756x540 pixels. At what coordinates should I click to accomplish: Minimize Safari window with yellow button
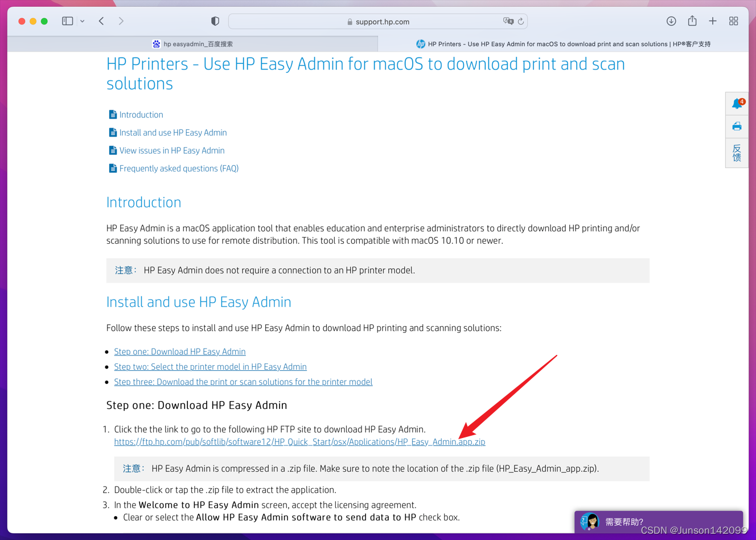[33, 21]
